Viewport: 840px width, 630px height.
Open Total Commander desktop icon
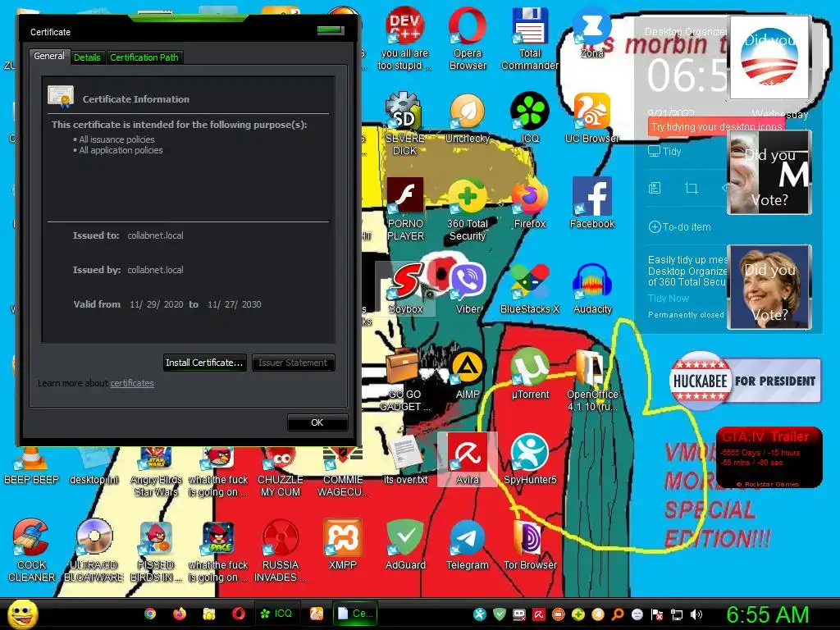pos(529,39)
